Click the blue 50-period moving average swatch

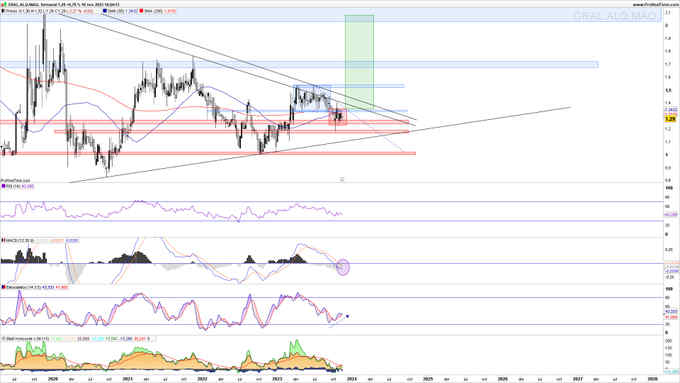tap(105, 11)
